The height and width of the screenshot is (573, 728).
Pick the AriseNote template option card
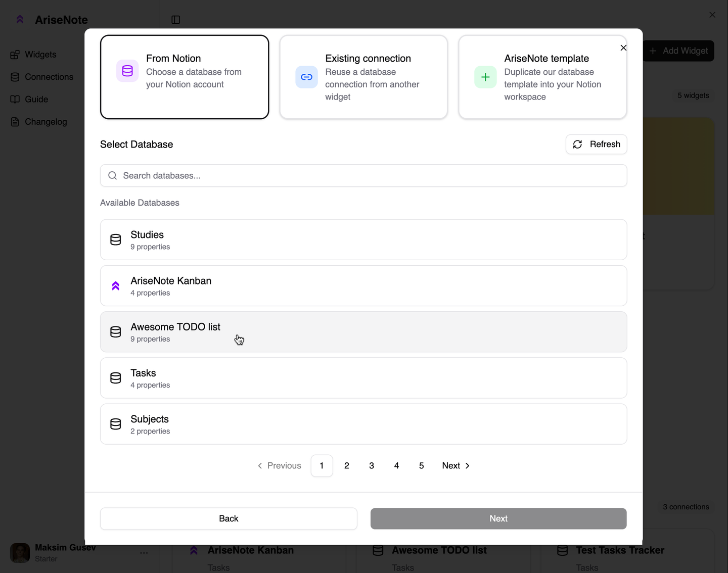tap(542, 77)
